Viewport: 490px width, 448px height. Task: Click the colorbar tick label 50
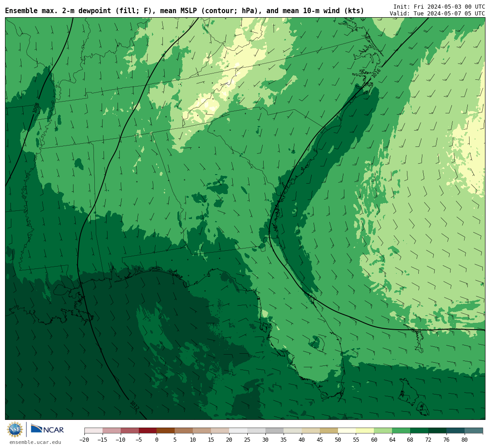pyautogui.click(x=338, y=439)
